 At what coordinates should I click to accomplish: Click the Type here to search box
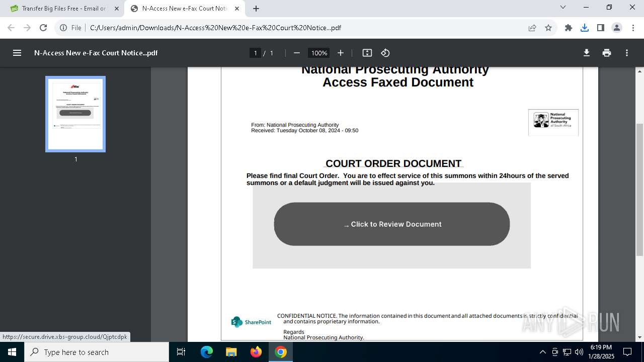click(x=97, y=352)
